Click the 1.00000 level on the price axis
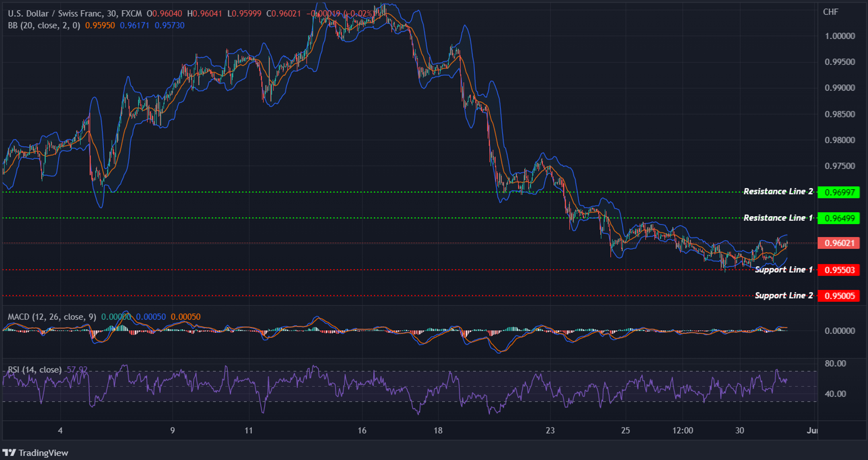 point(840,35)
